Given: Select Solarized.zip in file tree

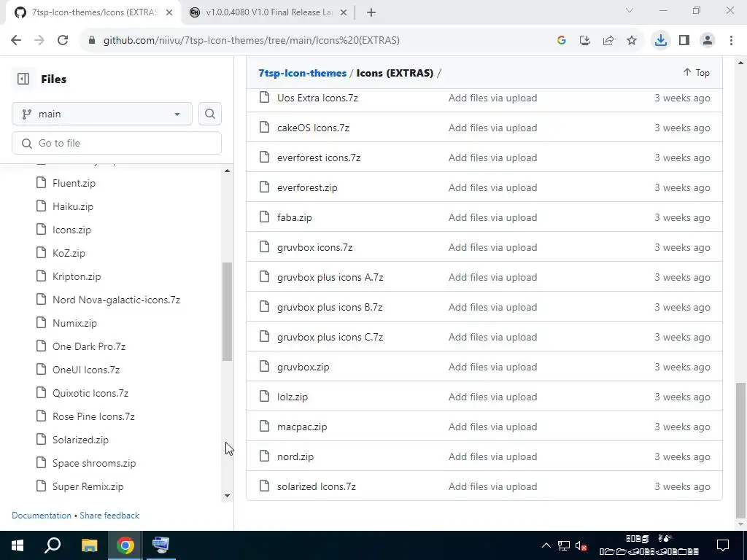Looking at the screenshot, I should [80, 440].
